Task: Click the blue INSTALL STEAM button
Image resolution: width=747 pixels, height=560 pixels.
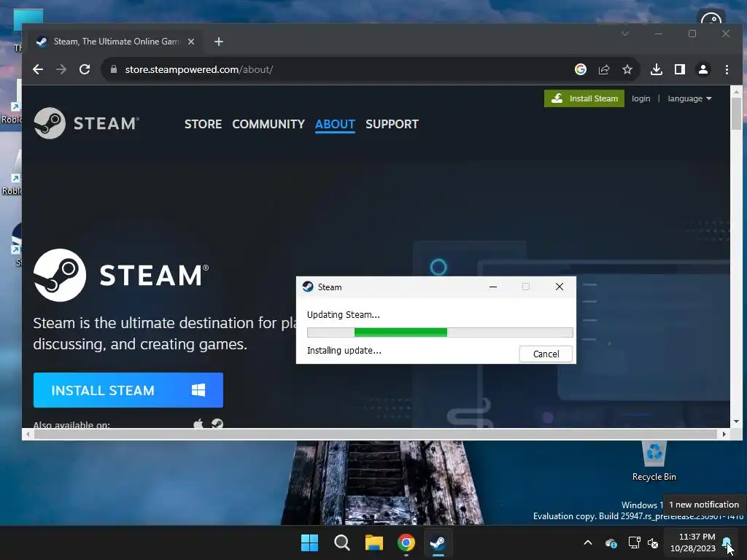Action: point(128,390)
